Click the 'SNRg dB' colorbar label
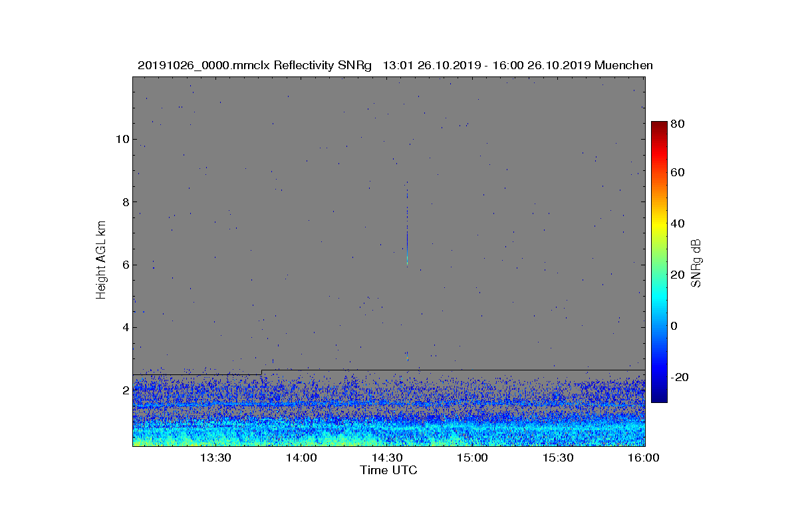The image size is (798, 532). point(696,263)
